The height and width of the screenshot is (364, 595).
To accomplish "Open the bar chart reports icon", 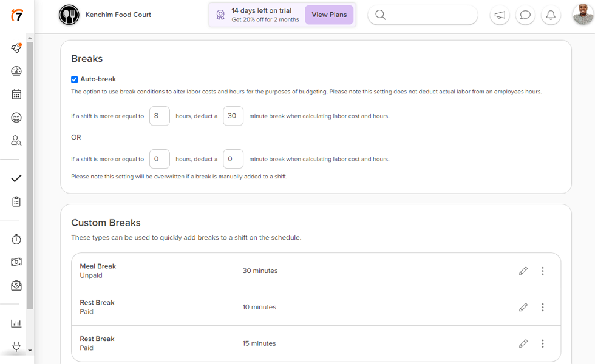I will click(16, 323).
